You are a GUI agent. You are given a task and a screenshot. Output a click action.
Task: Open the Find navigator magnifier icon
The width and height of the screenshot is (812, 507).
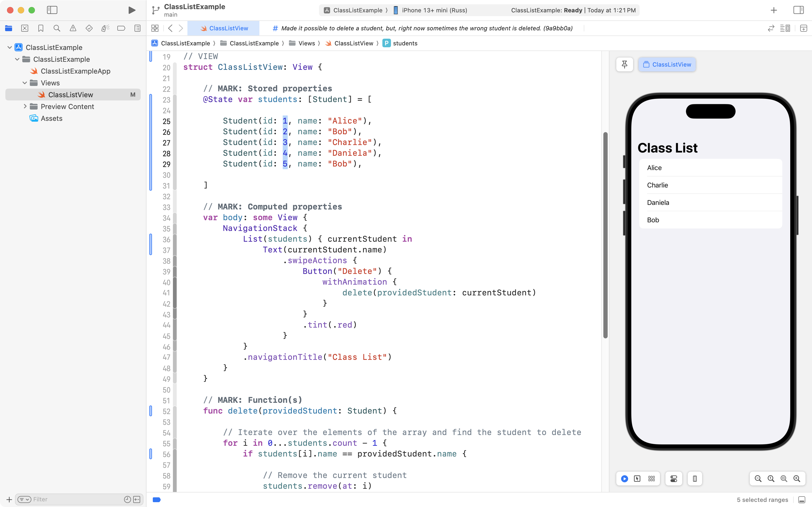(57, 28)
